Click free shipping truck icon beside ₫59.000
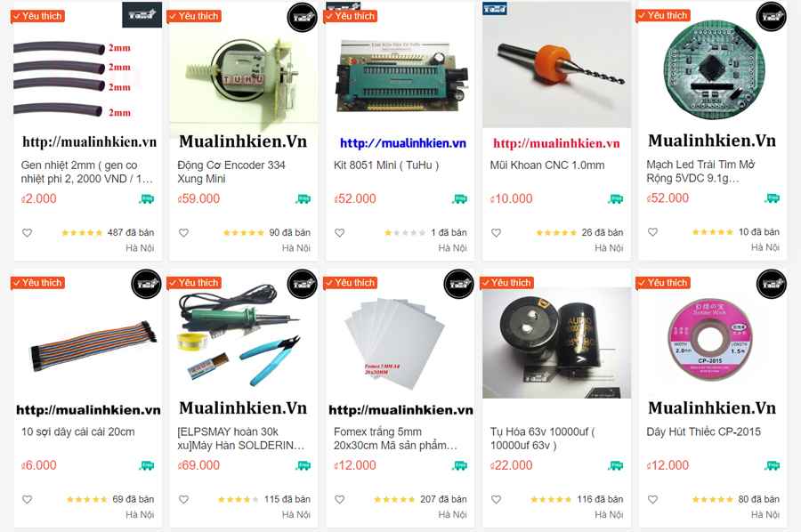Screen dimensions: 801x532 [x=303, y=198]
